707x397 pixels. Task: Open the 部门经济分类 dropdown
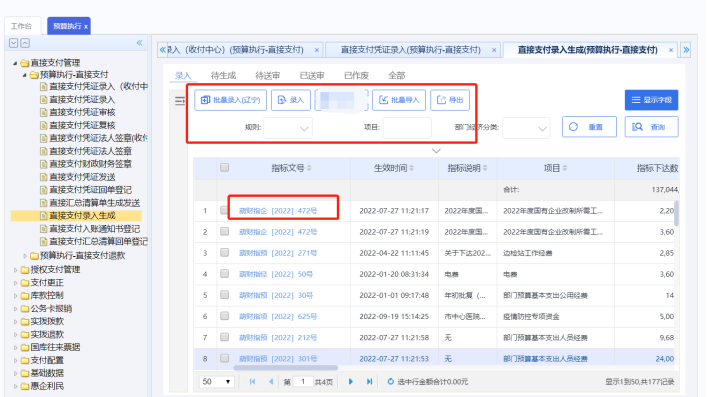click(x=526, y=128)
